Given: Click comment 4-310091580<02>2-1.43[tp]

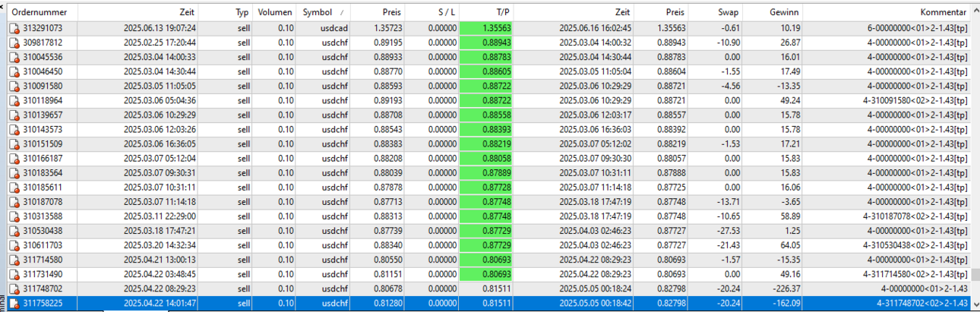Looking at the screenshot, I should (x=914, y=100).
